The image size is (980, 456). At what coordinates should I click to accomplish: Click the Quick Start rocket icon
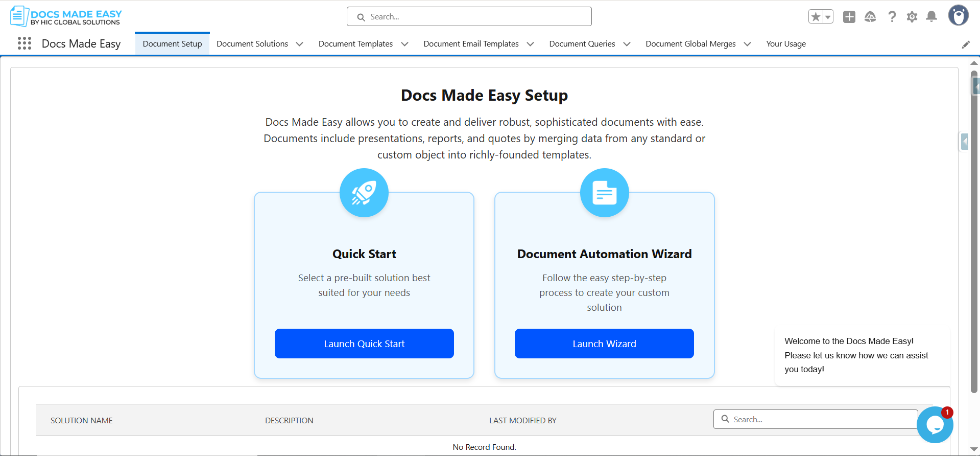[x=364, y=193]
